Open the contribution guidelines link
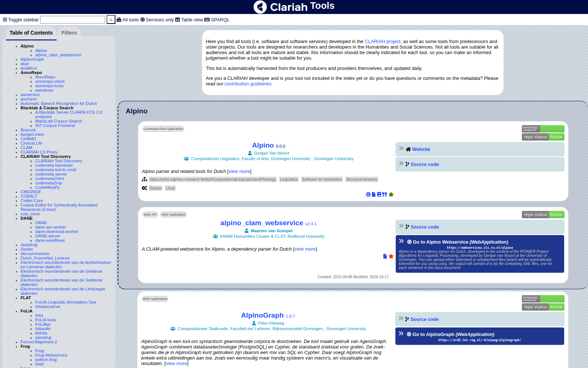The width and height of the screenshot is (588, 368). click(248, 84)
